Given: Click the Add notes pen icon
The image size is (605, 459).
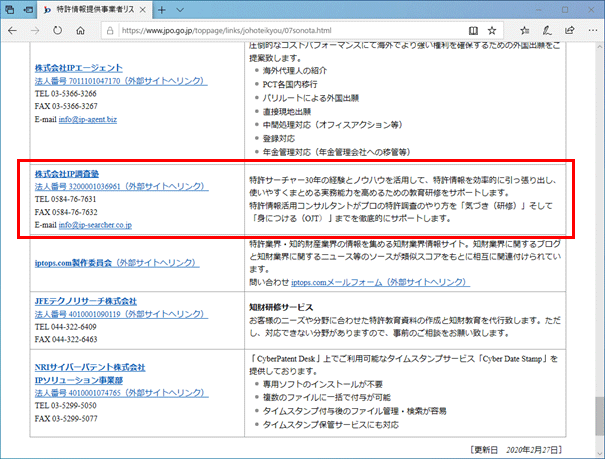Looking at the screenshot, I should tap(547, 31).
